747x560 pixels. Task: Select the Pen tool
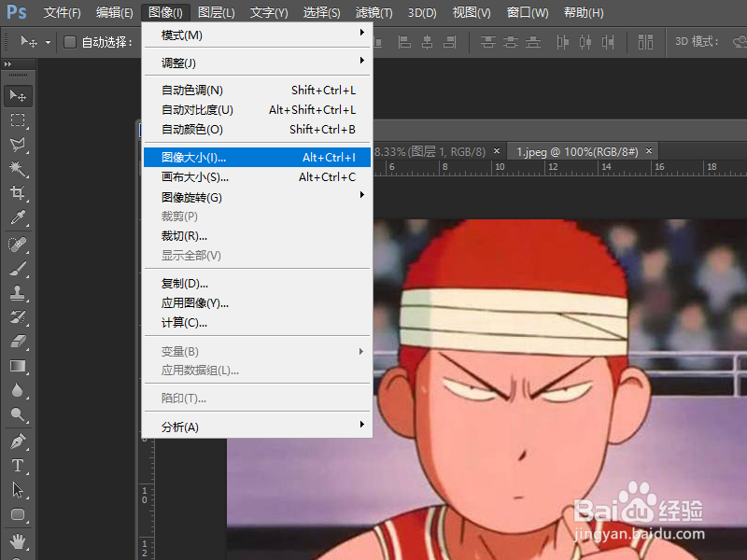pos(18,441)
